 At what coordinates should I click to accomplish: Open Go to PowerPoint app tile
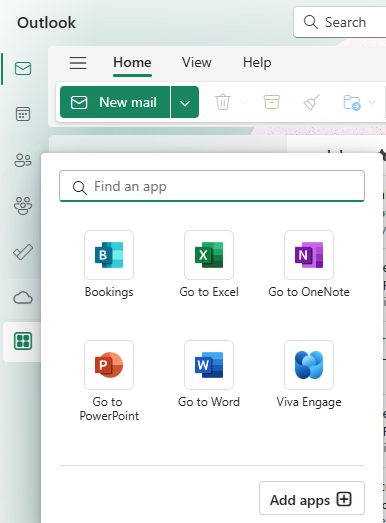pyautogui.click(x=109, y=365)
